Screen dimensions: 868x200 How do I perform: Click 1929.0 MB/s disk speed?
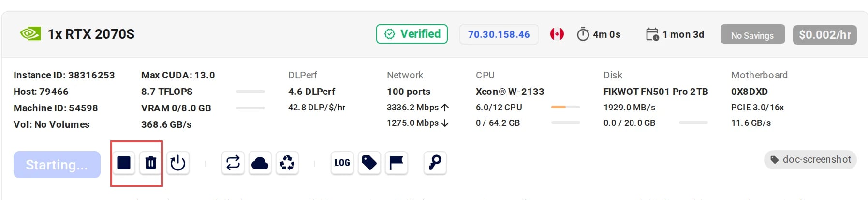pos(630,107)
